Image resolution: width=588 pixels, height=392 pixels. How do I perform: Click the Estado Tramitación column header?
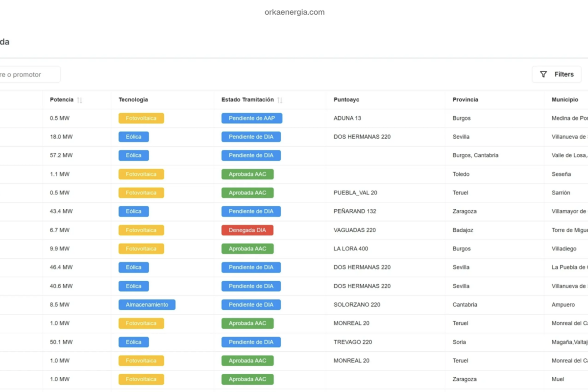pyautogui.click(x=247, y=99)
